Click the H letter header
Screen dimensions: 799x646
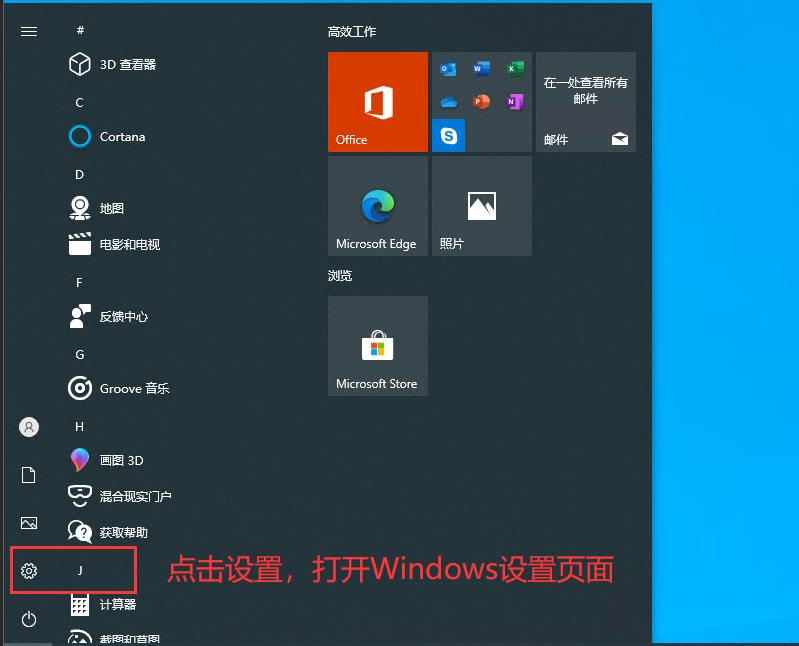79,426
